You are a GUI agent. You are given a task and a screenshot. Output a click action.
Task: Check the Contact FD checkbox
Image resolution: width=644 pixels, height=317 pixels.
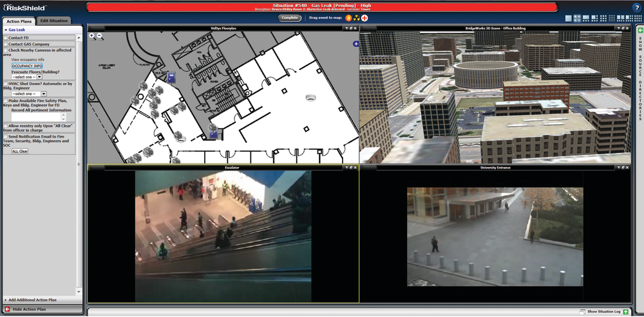coord(6,38)
